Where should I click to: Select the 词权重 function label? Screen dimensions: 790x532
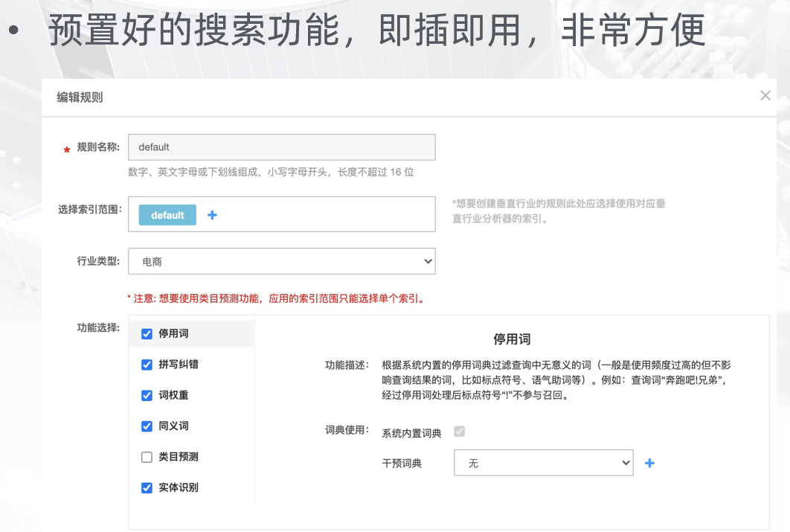point(173,395)
